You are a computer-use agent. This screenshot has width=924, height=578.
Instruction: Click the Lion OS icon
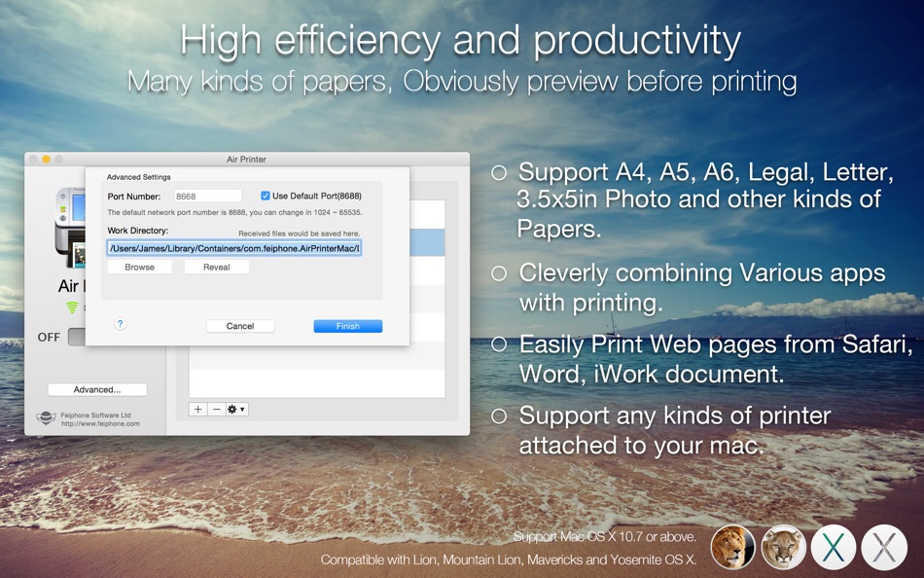coord(732,547)
